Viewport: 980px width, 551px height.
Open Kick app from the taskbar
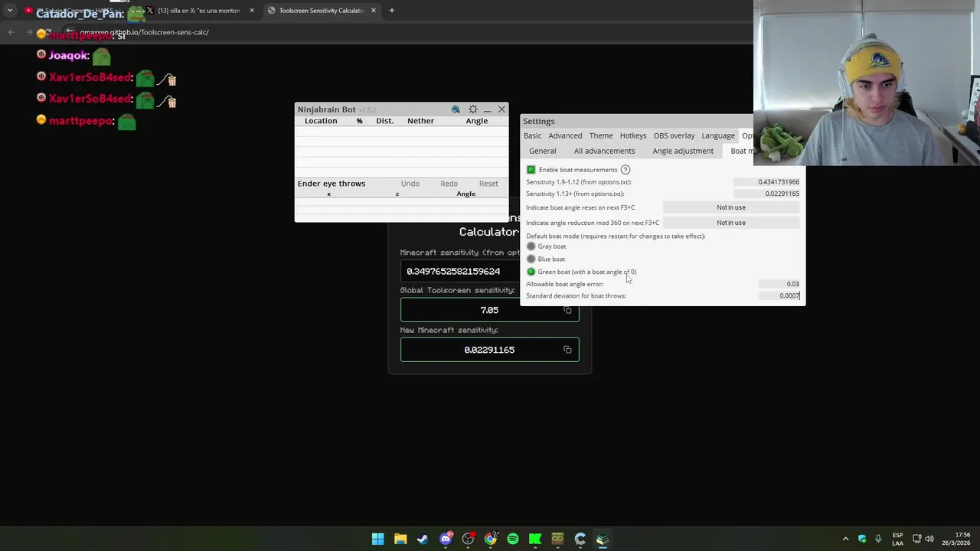(x=535, y=539)
